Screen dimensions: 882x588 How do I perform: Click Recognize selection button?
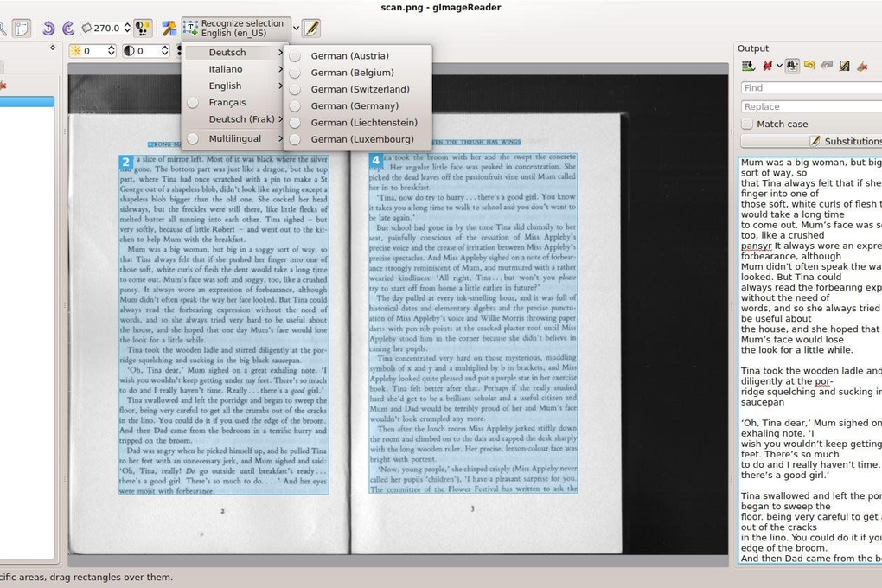[236, 29]
